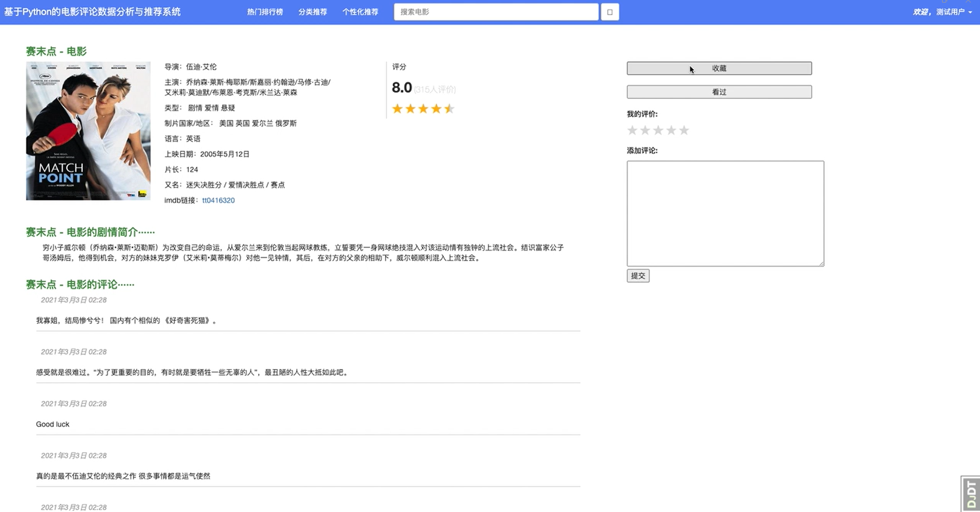Click the search submit icon button

(610, 12)
